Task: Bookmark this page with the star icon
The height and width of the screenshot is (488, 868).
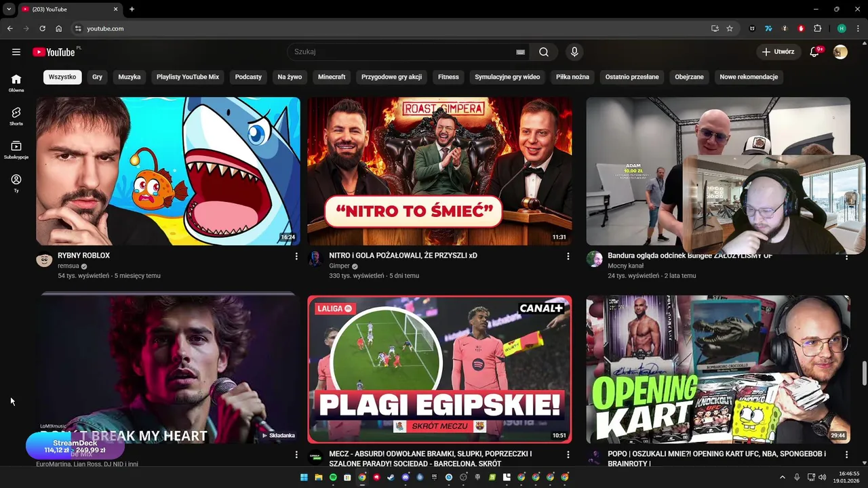Action: 730,28
